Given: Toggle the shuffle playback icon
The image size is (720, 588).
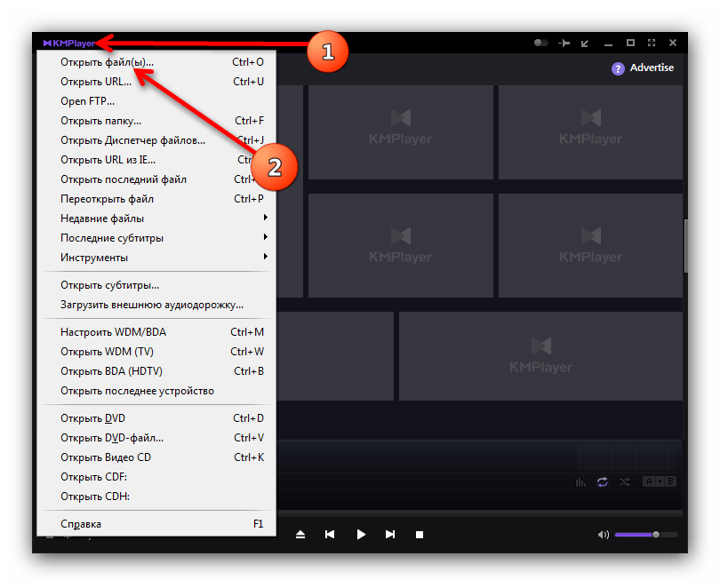Looking at the screenshot, I should tap(625, 482).
